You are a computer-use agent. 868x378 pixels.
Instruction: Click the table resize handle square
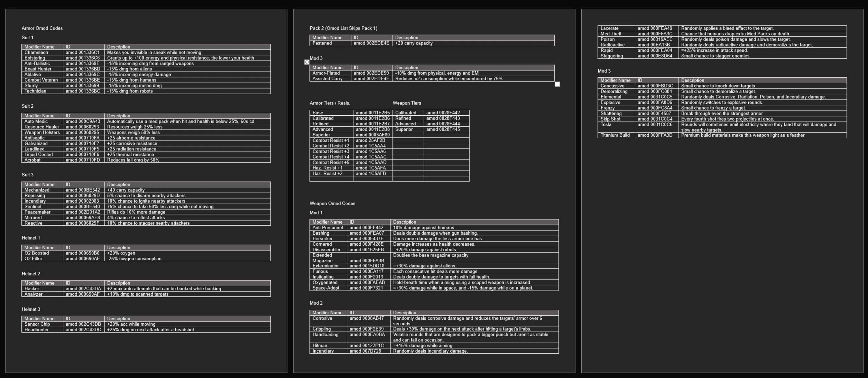pyautogui.click(x=557, y=84)
